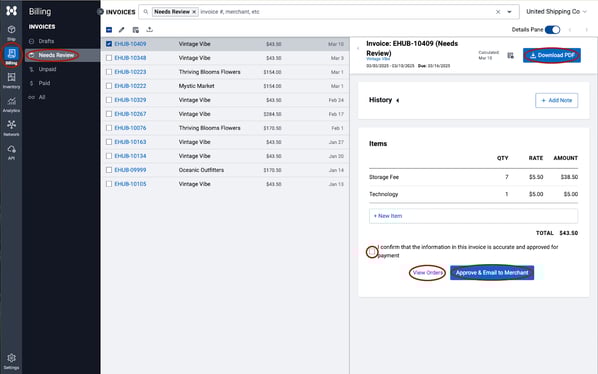Open the United Shipping Co dropdown
The height and width of the screenshot is (374, 598).
(x=556, y=12)
